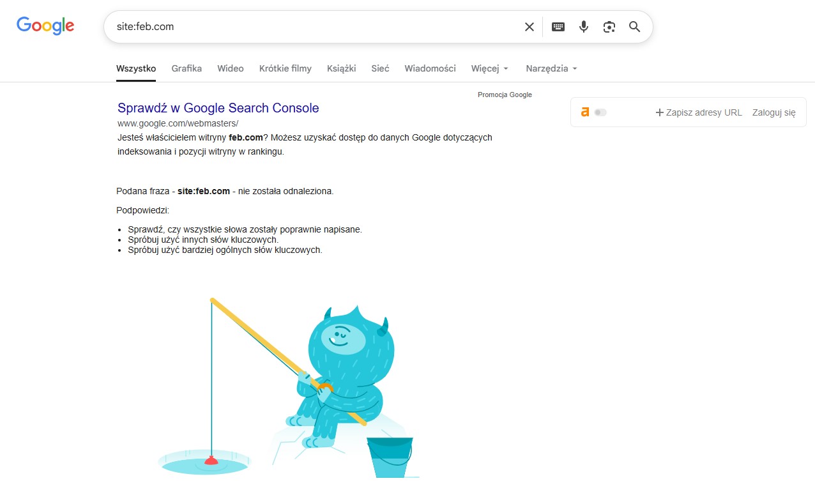Screen dimensions: 815x504
Task: Start voice search with microphone icon
Action: point(583,27)
